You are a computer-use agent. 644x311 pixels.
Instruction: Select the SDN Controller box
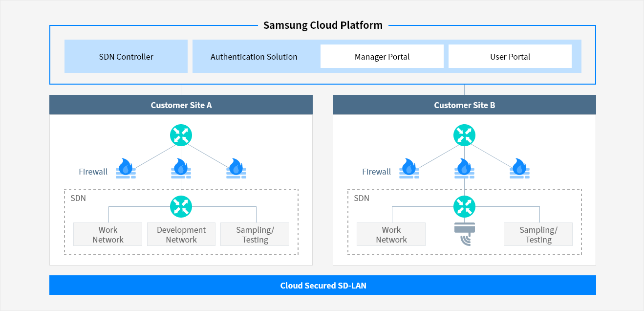(126, 56)
